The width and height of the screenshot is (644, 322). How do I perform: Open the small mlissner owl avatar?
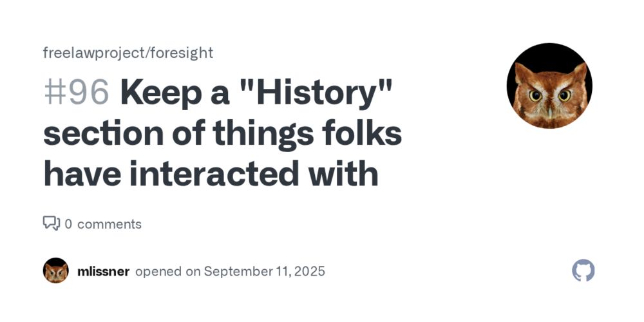pos(56,270)
